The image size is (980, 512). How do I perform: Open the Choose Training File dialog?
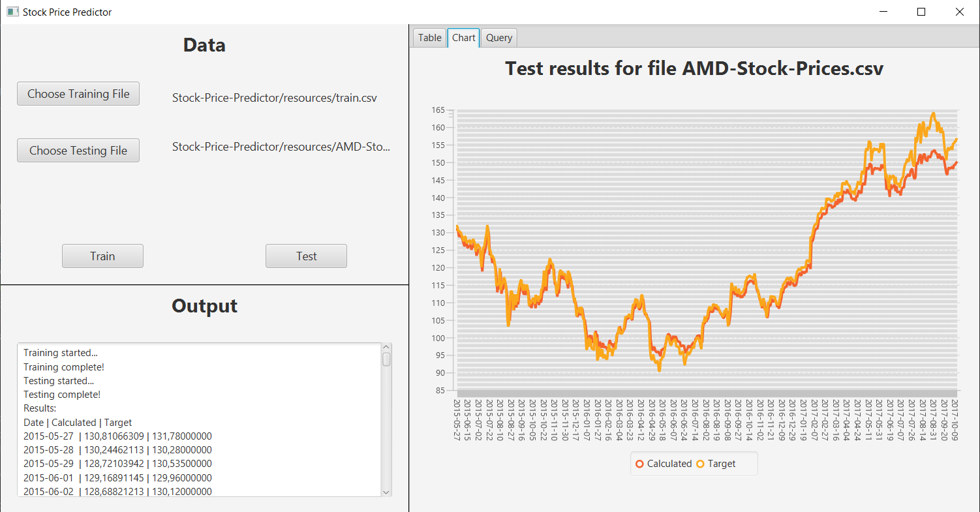(78, 93)
